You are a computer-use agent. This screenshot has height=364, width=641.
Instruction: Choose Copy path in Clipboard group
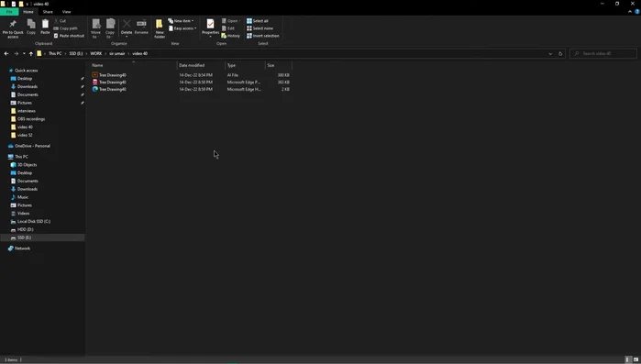[65, 28]
